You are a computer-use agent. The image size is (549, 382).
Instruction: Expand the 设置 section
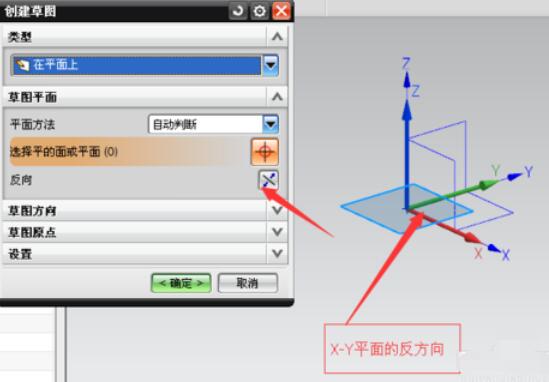277,253
